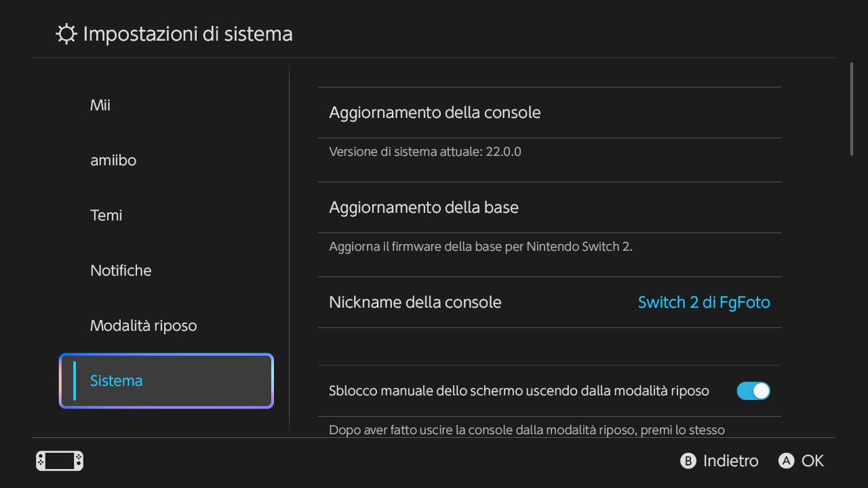Screen dimensions: 868x488
Task: Select the Nickname della console row
Action: click(415, 302)
